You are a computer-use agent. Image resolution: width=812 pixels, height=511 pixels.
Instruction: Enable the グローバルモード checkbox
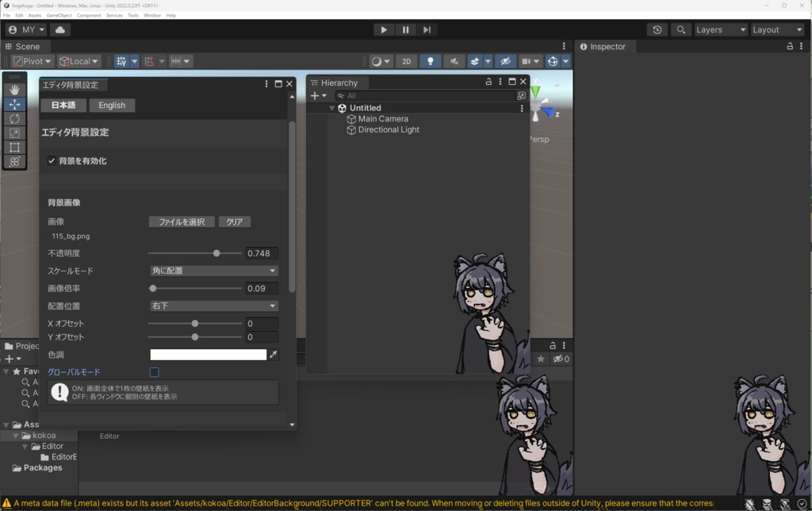154,371
